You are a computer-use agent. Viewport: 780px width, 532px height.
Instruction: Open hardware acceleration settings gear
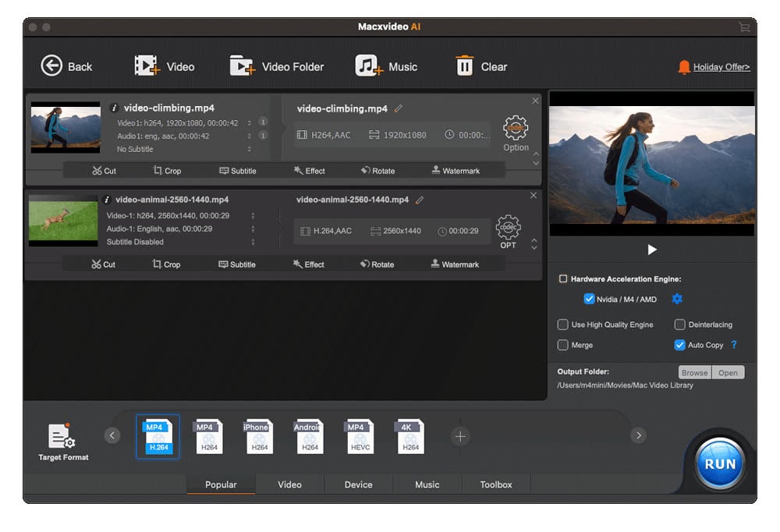[x=676, y=299]
